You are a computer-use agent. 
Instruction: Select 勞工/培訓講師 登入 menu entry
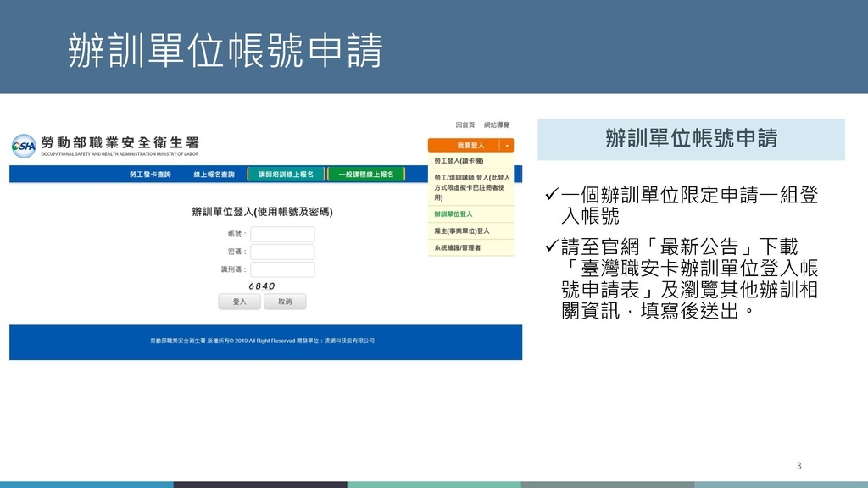(x=470, y=187)
